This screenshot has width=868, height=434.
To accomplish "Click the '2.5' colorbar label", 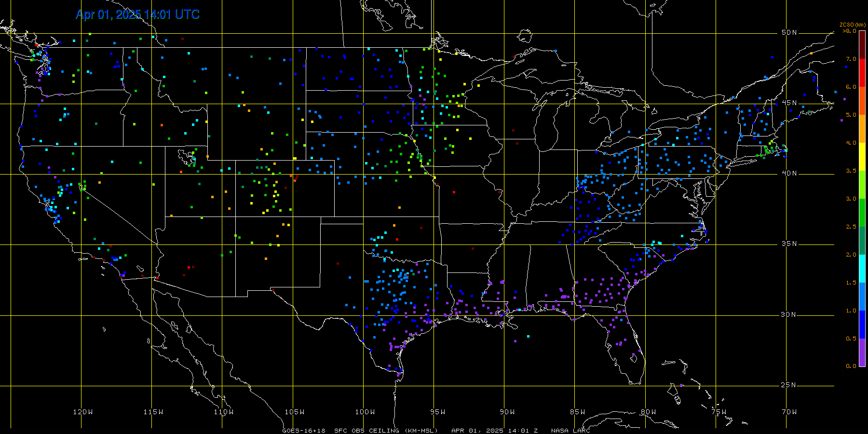I will pos(851,227).
